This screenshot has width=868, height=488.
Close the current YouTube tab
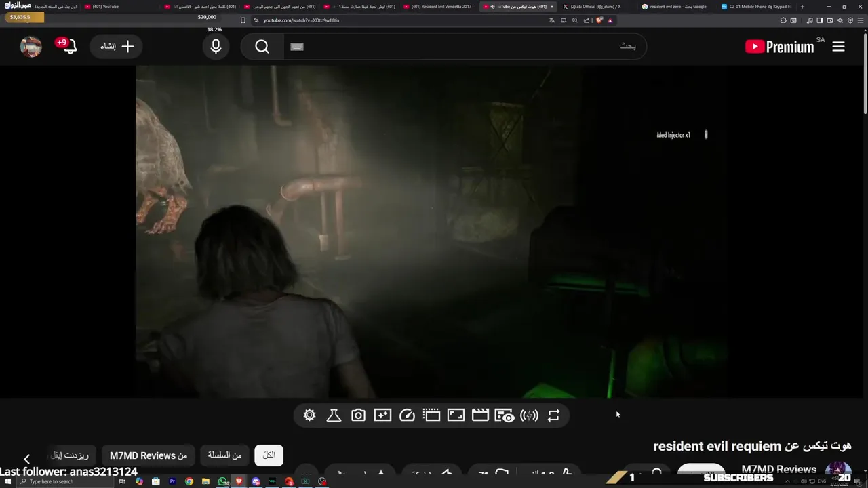coord(552,7)
